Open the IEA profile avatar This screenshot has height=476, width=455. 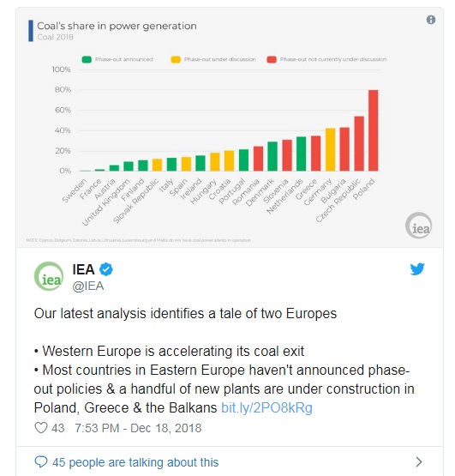tap(49, 276)
